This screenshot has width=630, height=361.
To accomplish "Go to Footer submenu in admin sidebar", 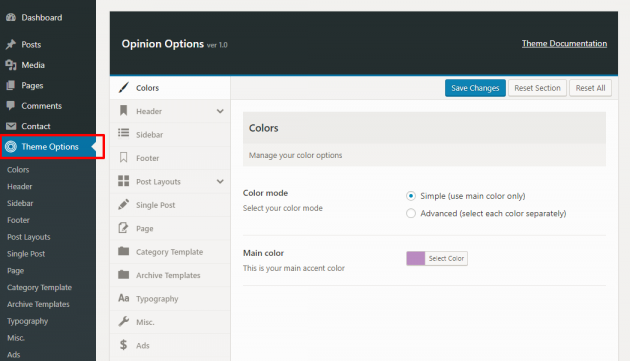I will click(x=18, y=220).
